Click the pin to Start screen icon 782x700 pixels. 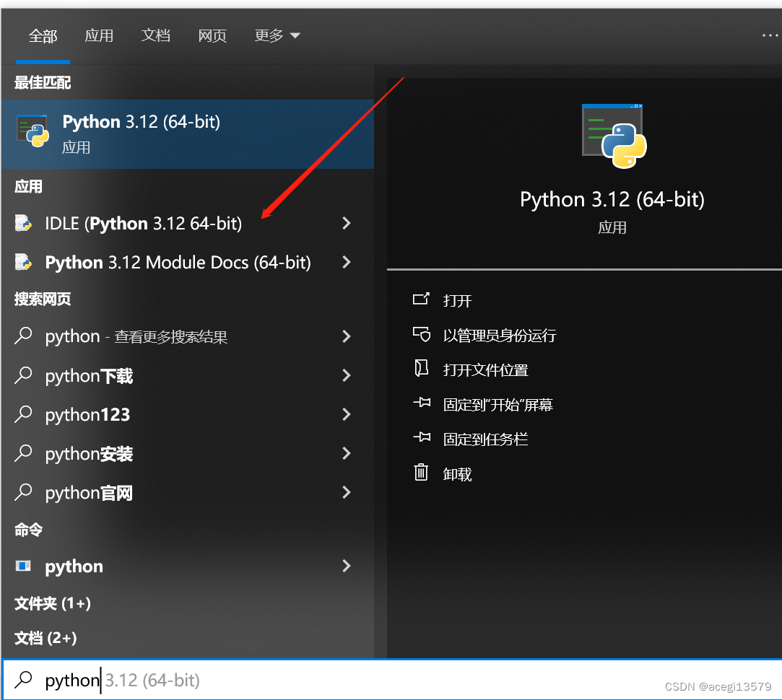422,403
